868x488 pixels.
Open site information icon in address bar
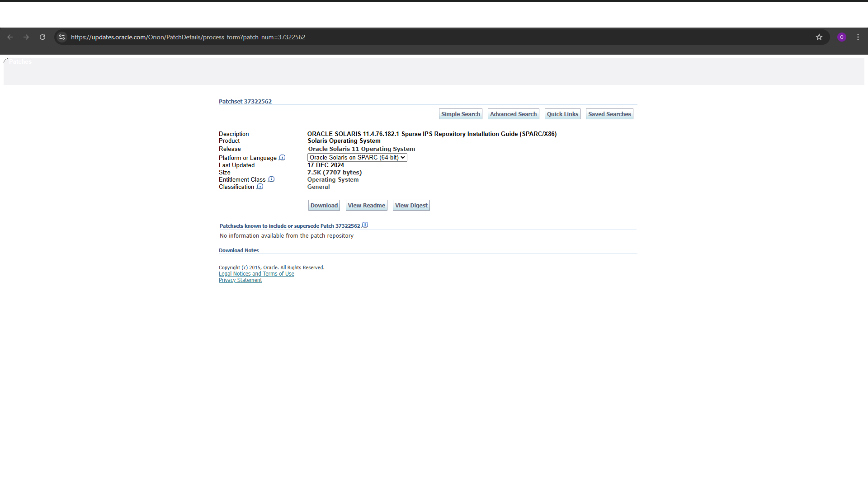62,37
